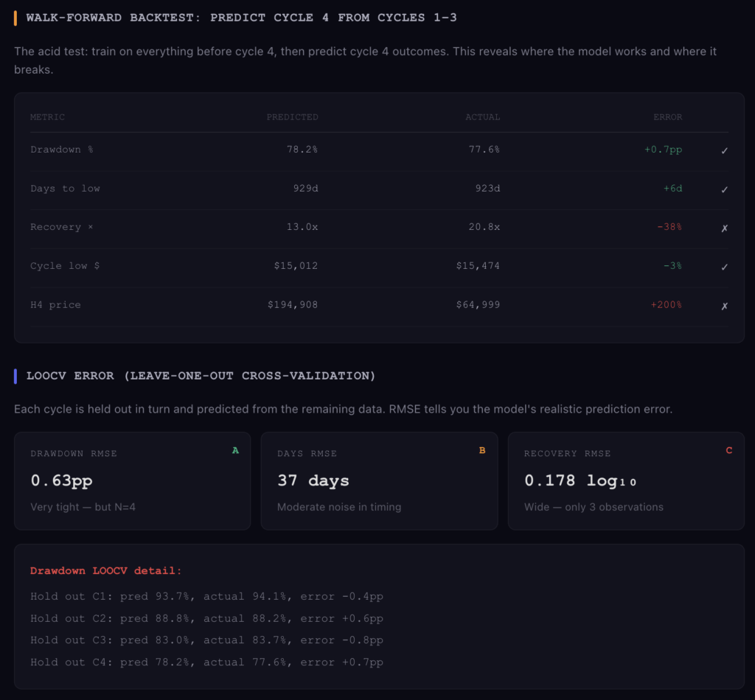Select the ERROR column header
Image resolution: width=755 pixels, height=700 pixels.
point(667,117)
